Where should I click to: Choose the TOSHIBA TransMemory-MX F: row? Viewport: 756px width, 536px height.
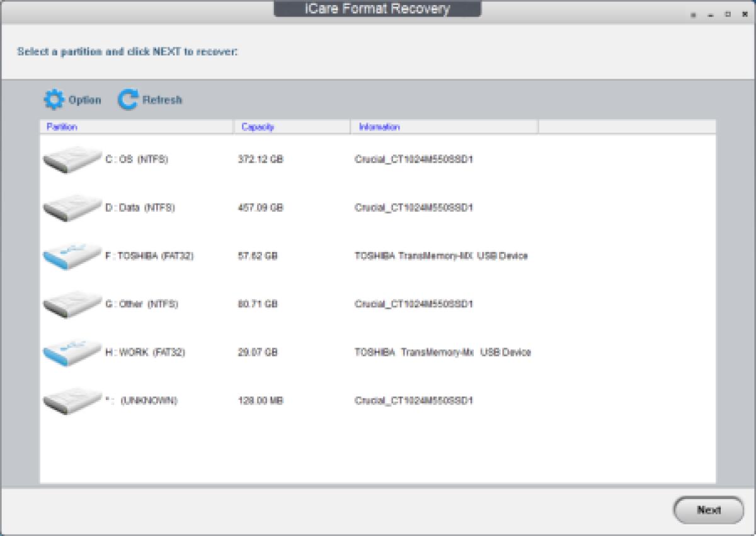441,256
